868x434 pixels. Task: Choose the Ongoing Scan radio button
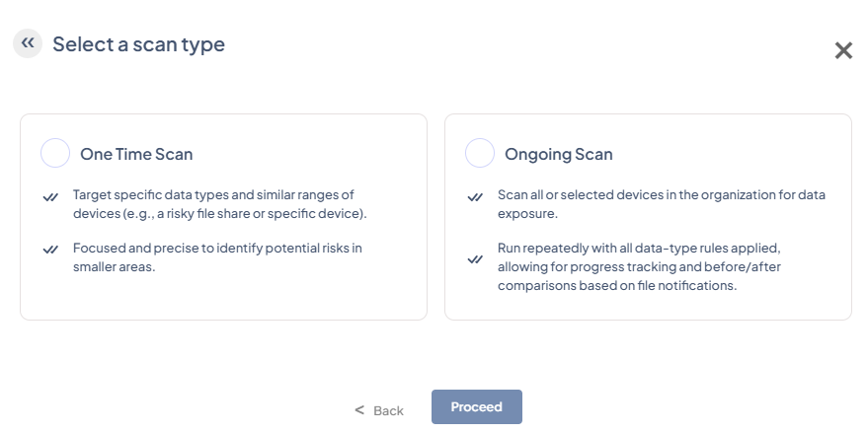(480, 153)
